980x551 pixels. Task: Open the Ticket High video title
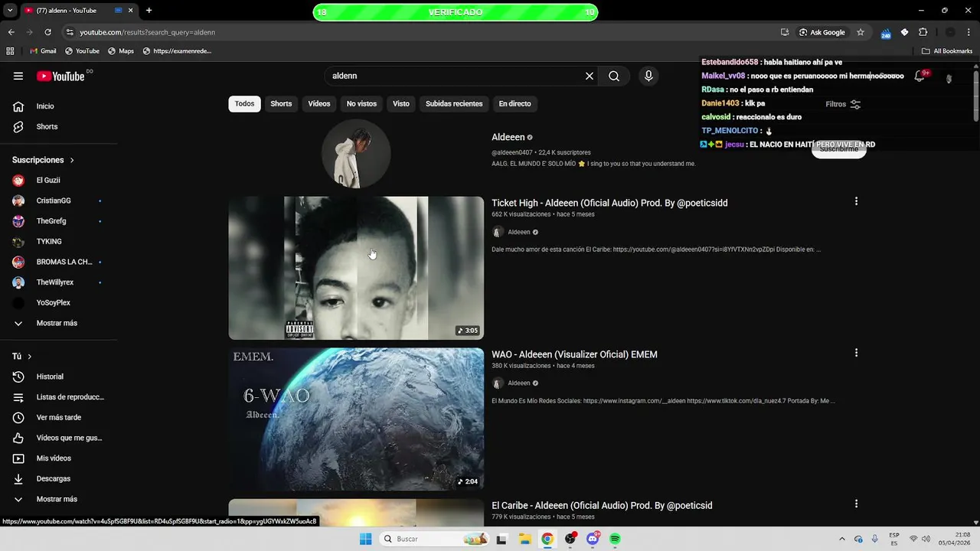click(x=609, y=203)
